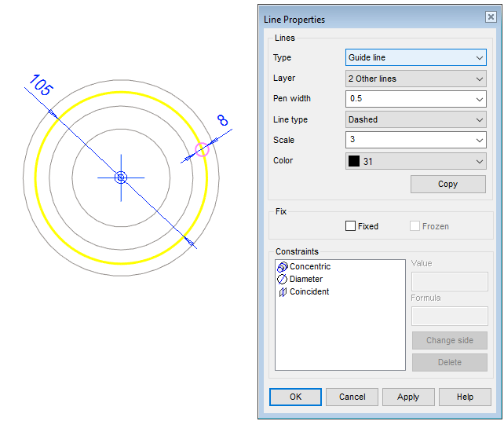Click the black Color swatch 31
The height and width of the screenshot is (421, 504).
(354, 161)
